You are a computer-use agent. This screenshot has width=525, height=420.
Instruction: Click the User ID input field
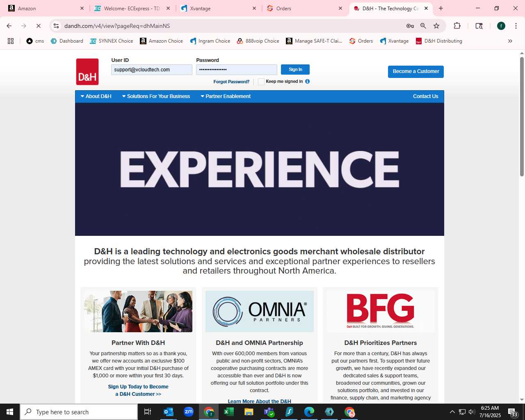pos(152,70)
